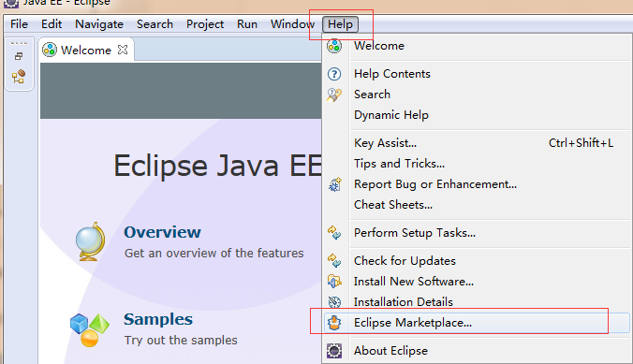This screenshot has width=633, height=364.
Task: Click the Eclipse Marketplace icon
Action: [x=334, y=323]
